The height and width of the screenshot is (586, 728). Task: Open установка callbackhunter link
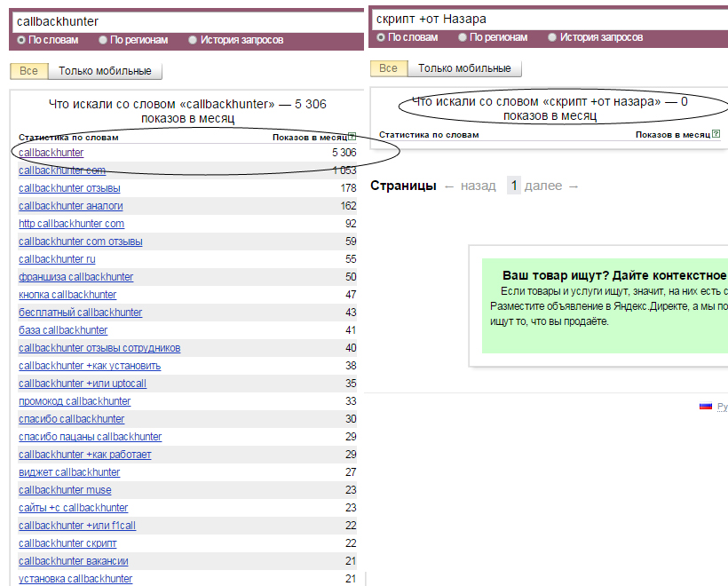click(x=75, y=579)
